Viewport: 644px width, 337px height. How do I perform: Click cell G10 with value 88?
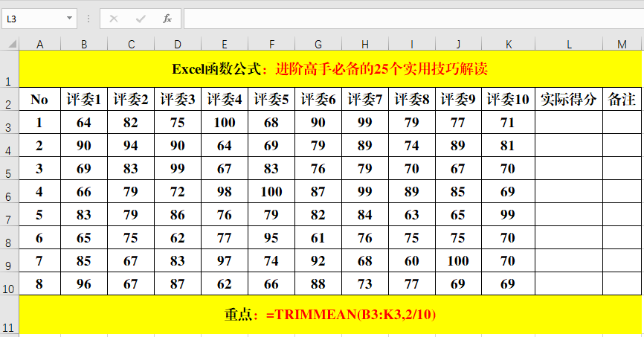(x=318, y=283)
